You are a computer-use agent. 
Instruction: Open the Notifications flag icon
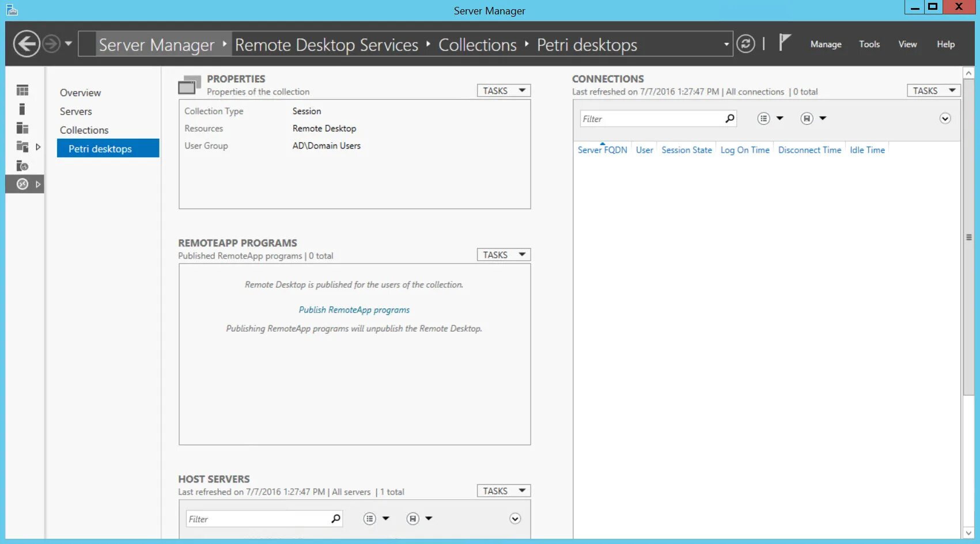[x=784, y=43]
